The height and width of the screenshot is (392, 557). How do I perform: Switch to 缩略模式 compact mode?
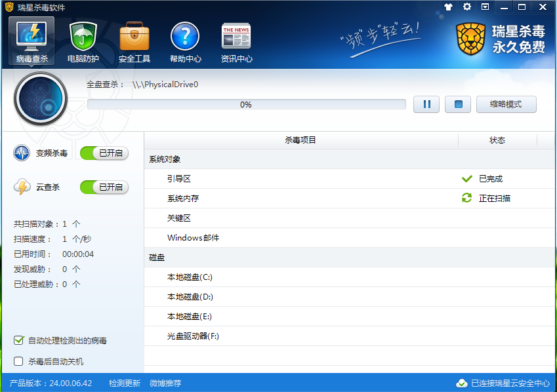[506, 104]
